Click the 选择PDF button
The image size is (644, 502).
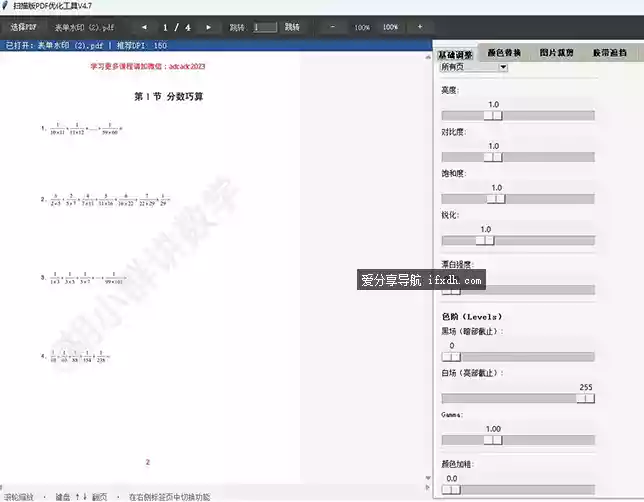[23, 27]
